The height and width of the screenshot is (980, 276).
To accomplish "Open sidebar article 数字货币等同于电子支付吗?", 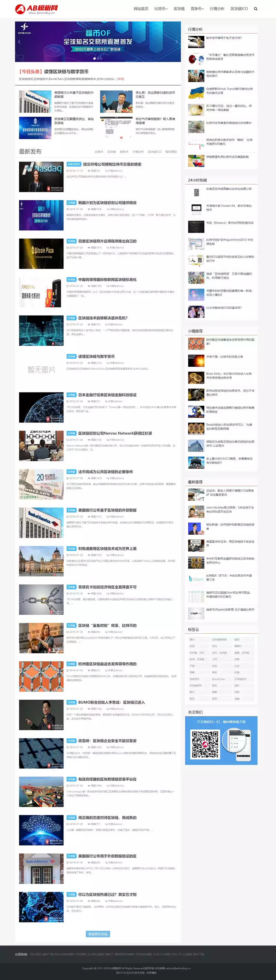I will [224, 38].
